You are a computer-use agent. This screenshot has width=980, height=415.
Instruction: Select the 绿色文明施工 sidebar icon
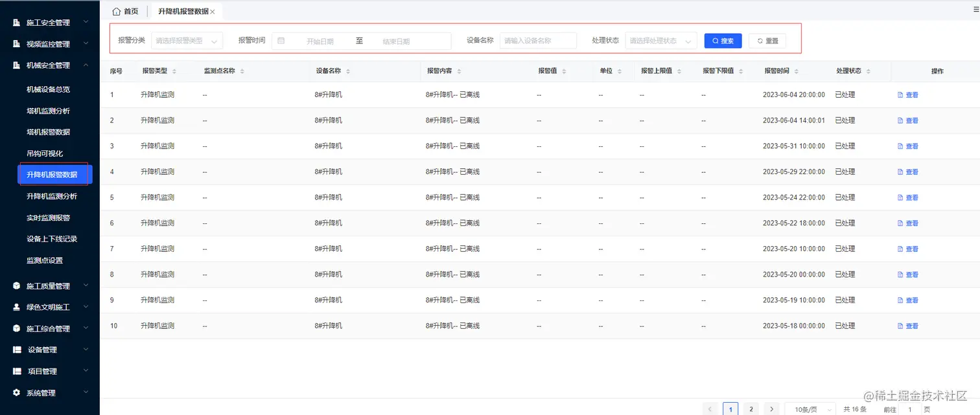(x=16, y=306)
